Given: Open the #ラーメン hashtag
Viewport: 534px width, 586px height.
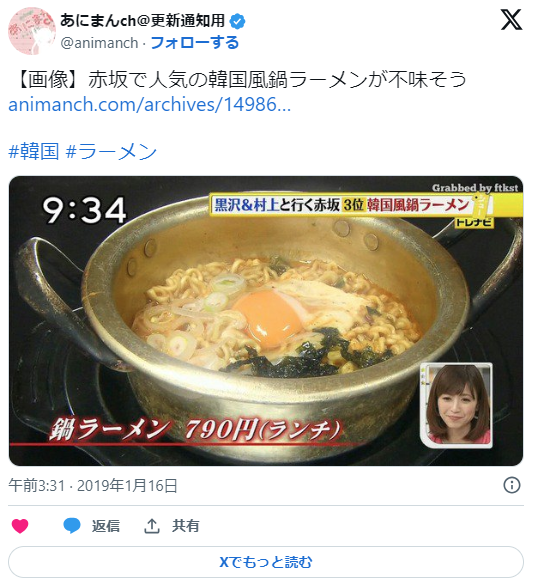Looking at the screenshot, I should tap(111, 151).
